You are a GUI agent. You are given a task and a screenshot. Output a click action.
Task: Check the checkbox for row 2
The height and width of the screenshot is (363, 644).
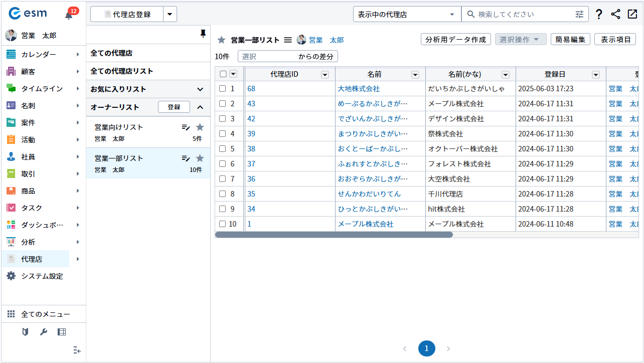223,104
